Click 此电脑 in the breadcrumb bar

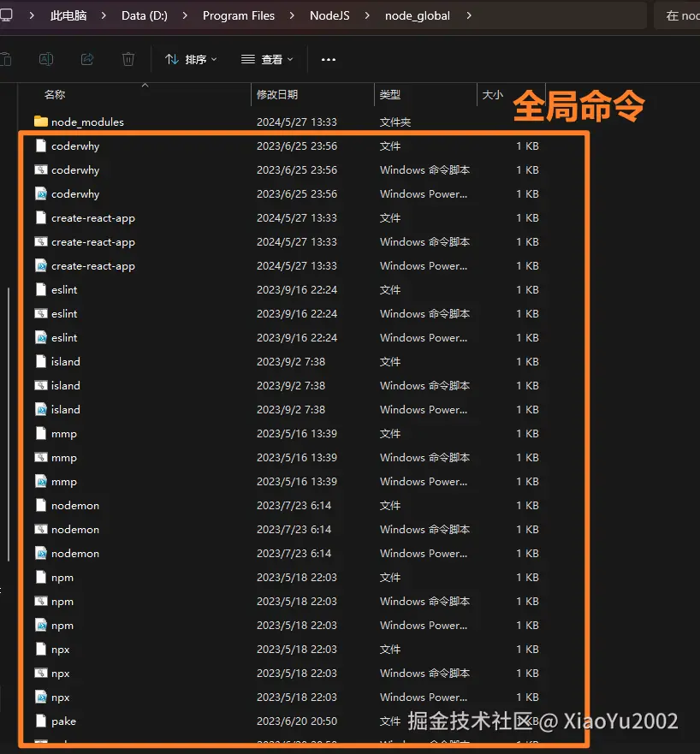(68, 15)
